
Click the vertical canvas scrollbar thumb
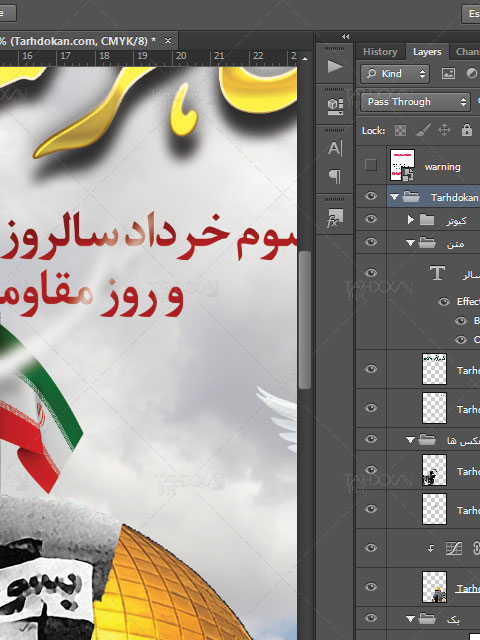click(x=305, y=320)
